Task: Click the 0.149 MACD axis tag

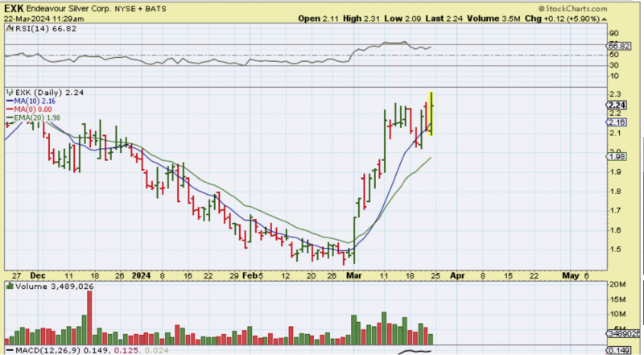Action: click(617, 350)
